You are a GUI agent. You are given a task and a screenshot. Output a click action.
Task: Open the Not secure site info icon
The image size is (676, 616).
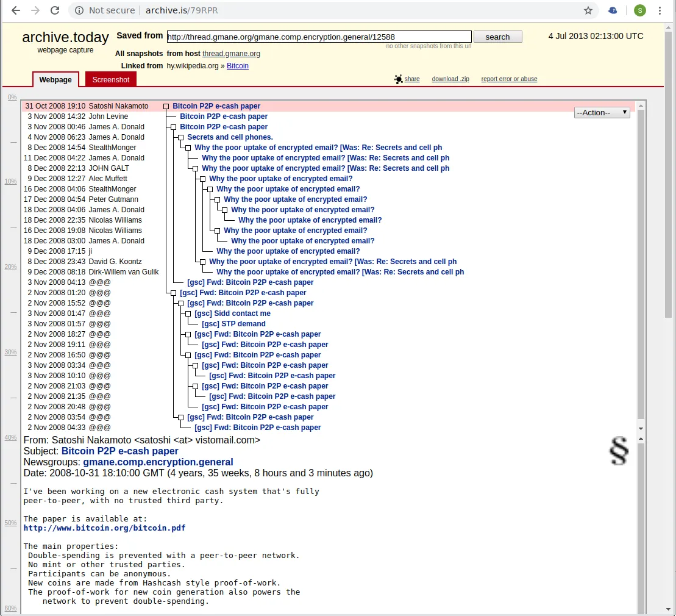pos(79,10)
